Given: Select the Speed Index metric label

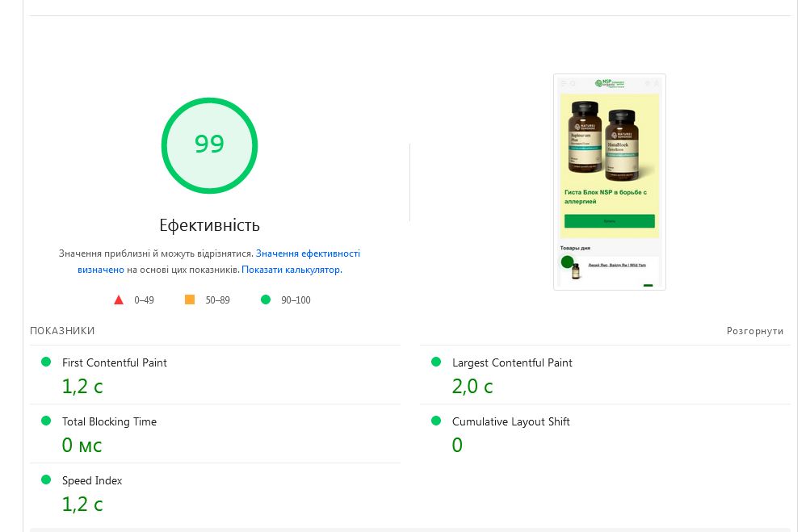Looking at the screenshot, I should pyautogui.click(x=92, y=480).
